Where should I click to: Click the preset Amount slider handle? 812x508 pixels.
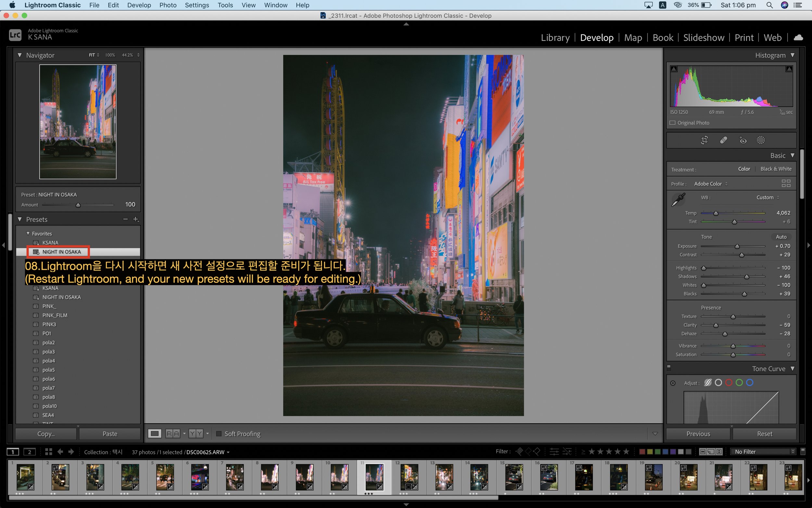pyautogui.click(x=78, y=205)
